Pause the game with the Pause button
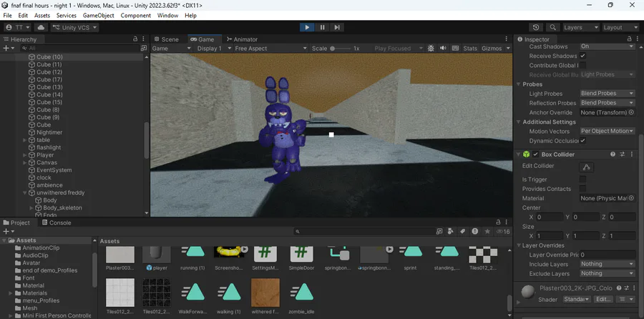Screen dimensions: 644x319 click(x=323, y=27)
